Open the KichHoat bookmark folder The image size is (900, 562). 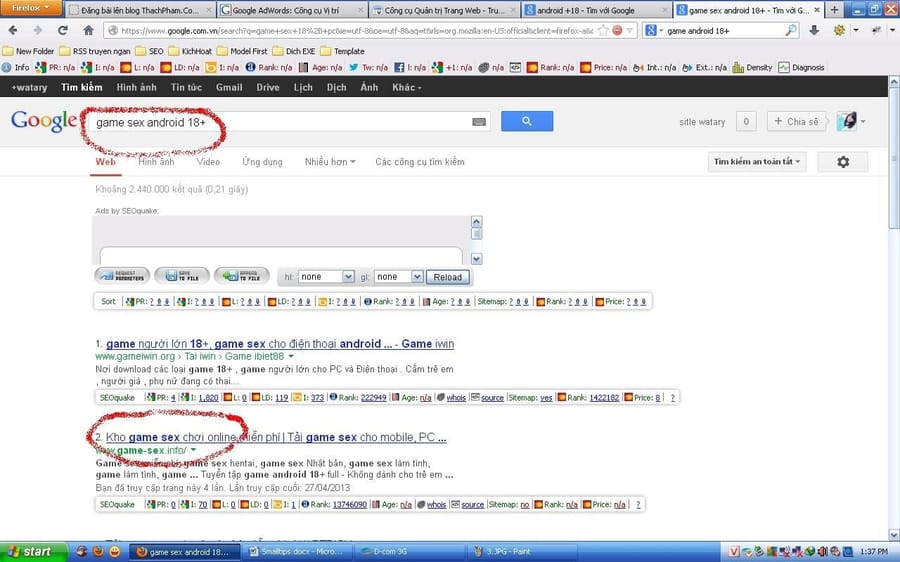[190, 51]
